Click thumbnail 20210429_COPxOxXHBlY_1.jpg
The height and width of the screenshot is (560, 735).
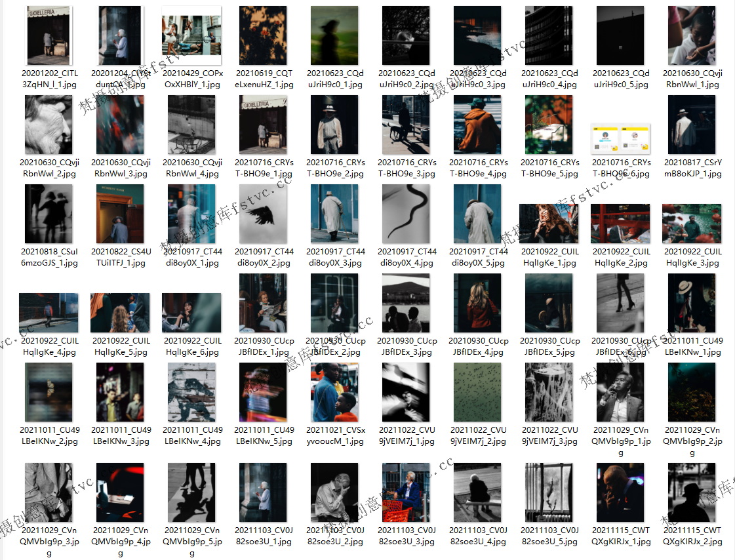(x=191, y=35)
